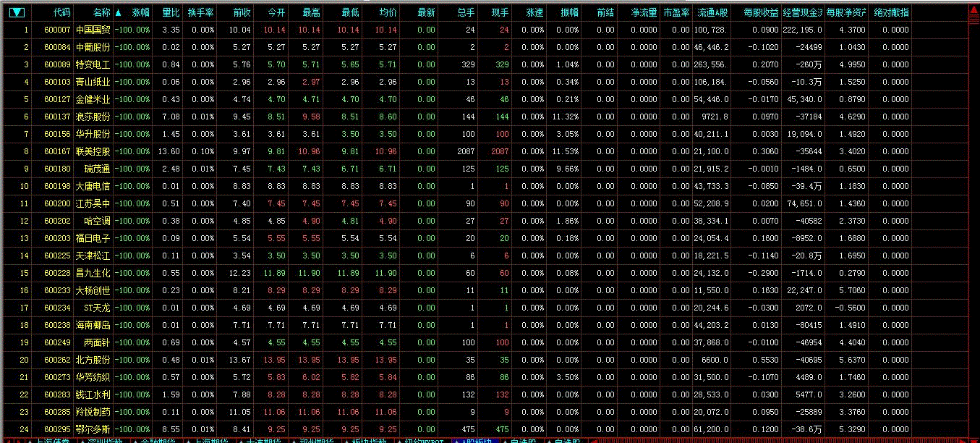Select the 江苏吴中 stock name
Screen dimensions: 980x443
tap(93, 203)
